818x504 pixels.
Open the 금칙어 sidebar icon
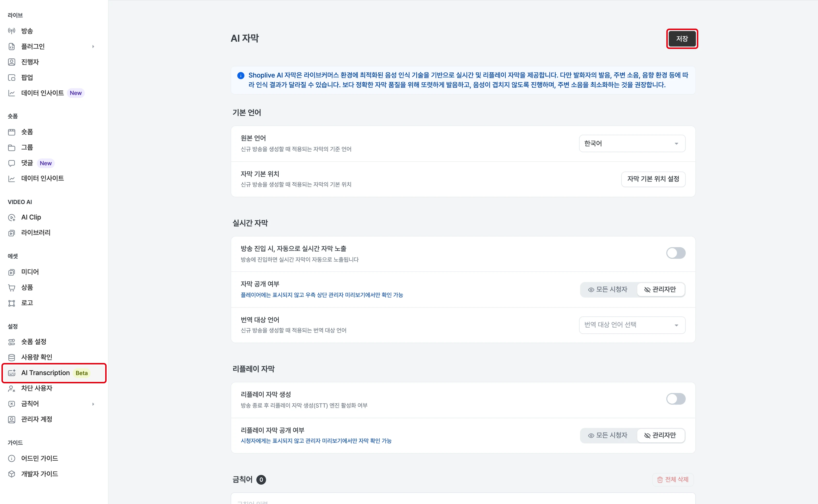click(12, 404)
